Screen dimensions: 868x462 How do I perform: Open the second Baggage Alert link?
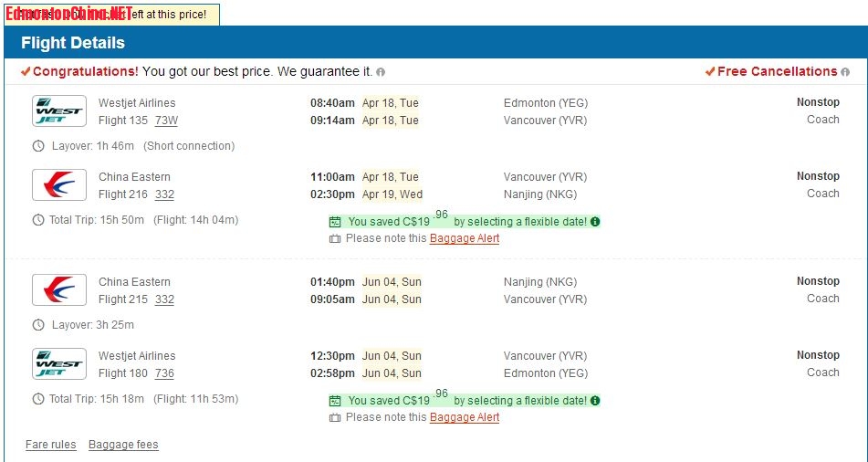pos(465,417)
